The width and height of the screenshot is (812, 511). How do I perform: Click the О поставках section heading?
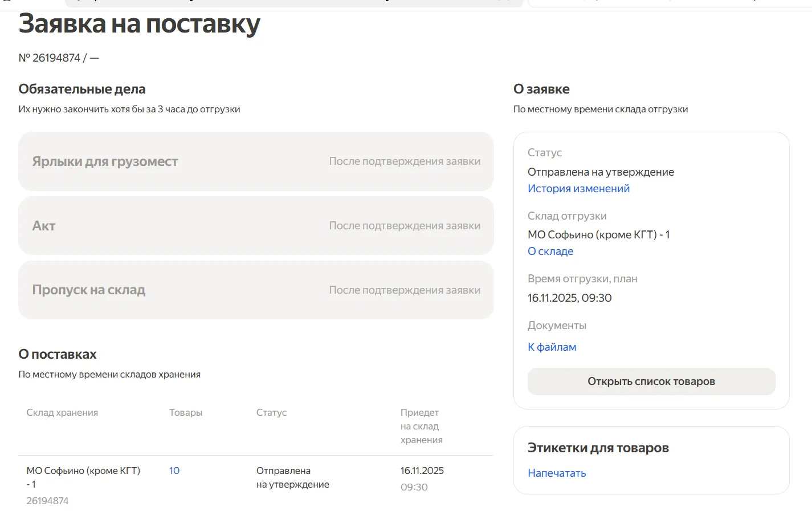pos(58,355)
